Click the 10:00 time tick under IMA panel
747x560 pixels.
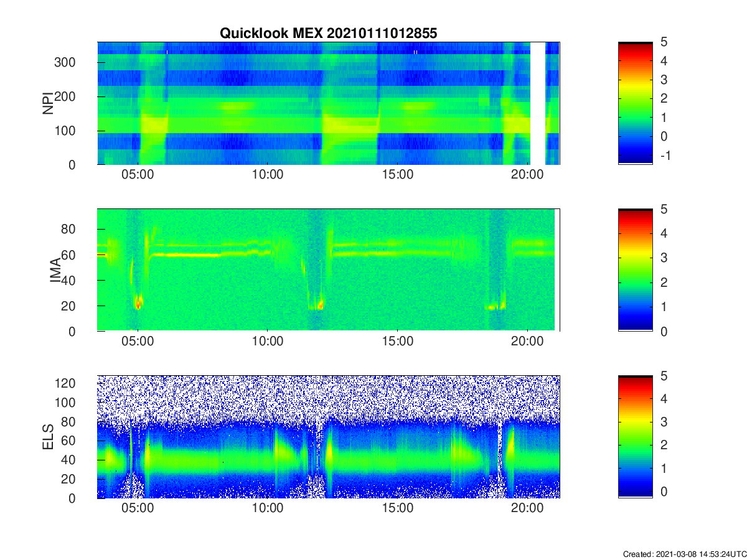point(268,342)
